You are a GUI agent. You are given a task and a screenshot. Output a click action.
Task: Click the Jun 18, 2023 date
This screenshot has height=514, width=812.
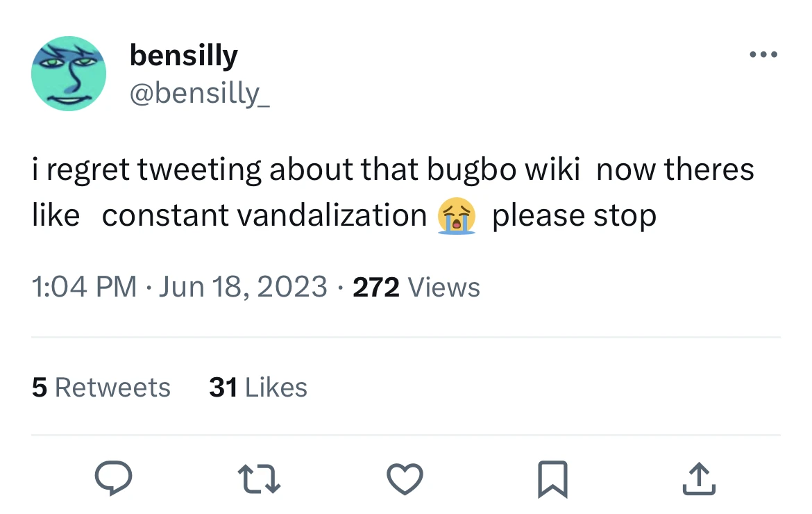point(243,287)
